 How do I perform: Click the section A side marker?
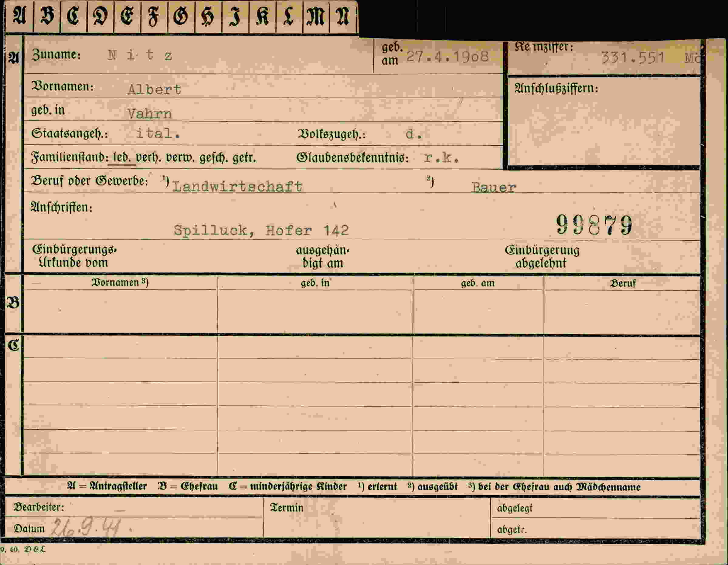(14, 58)
